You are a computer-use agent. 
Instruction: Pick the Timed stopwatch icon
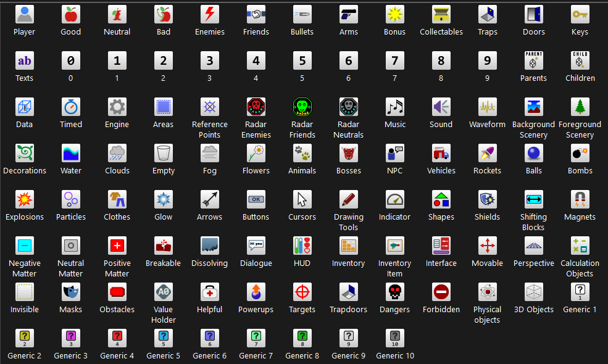coord(70,107)
